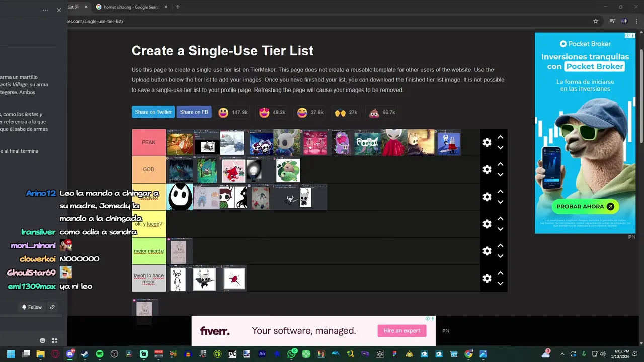Move 'mejor mierda' row down
Image resolution: width=644 pixels, height=362 pixels.
pyautogui.click(x=500, y=256)
